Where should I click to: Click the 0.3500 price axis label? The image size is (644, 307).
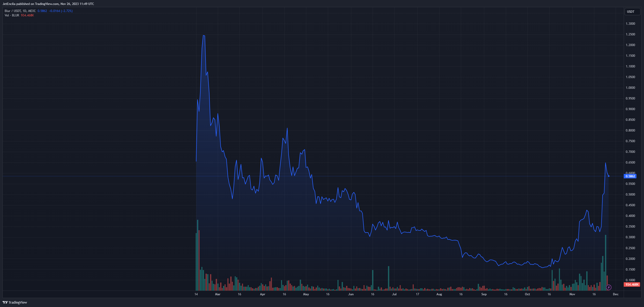coord(630,227)
